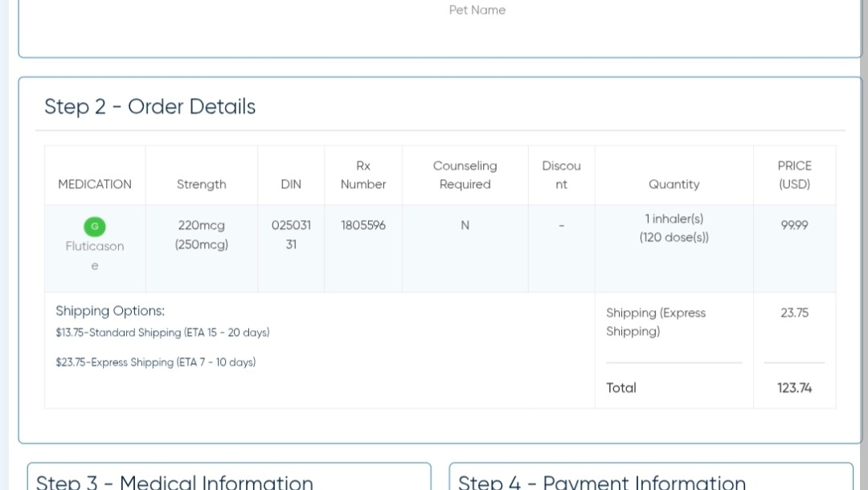Click the Pet Name field label

click(x=477, y=10)
